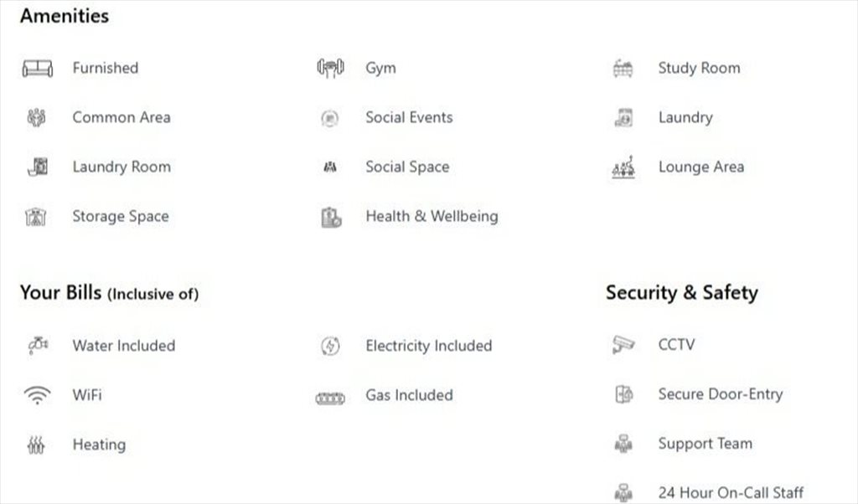Click the Security & Safety heading
The width and height of the screenshot is (858, 504).
(x=682, y=292)
